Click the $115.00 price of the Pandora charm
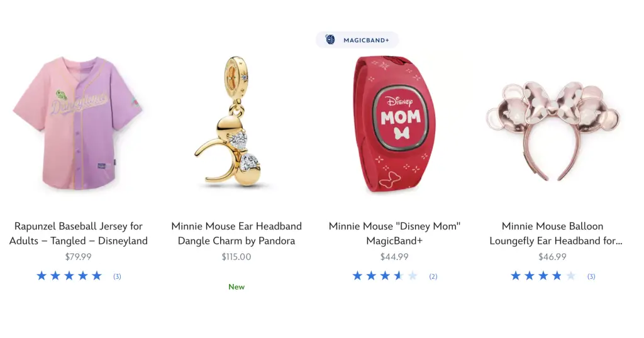This screenshot has height=338, width=644. pos(236,257)
